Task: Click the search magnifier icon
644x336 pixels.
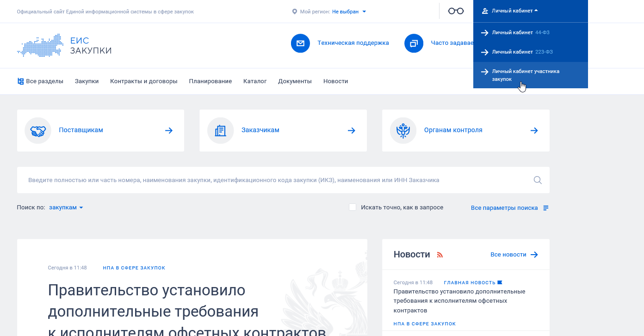Action: coord(538,180)
